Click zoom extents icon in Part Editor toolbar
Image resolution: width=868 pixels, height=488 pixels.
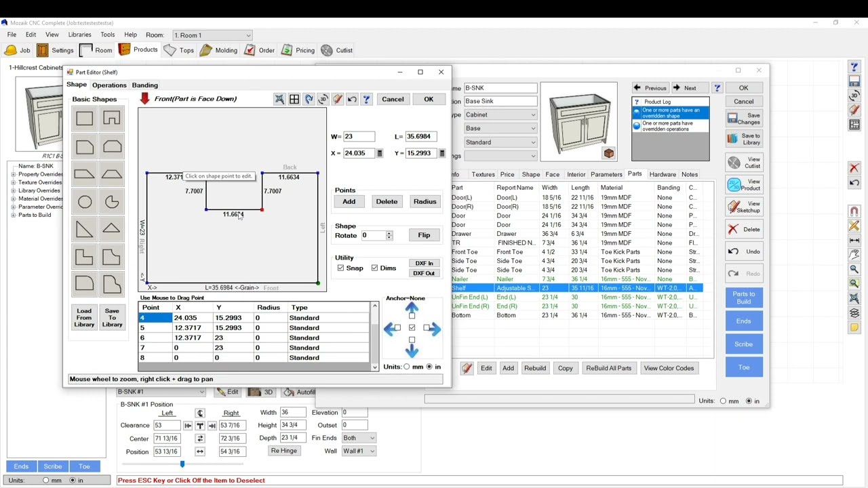pyautogui.click(x=279, y=99)
